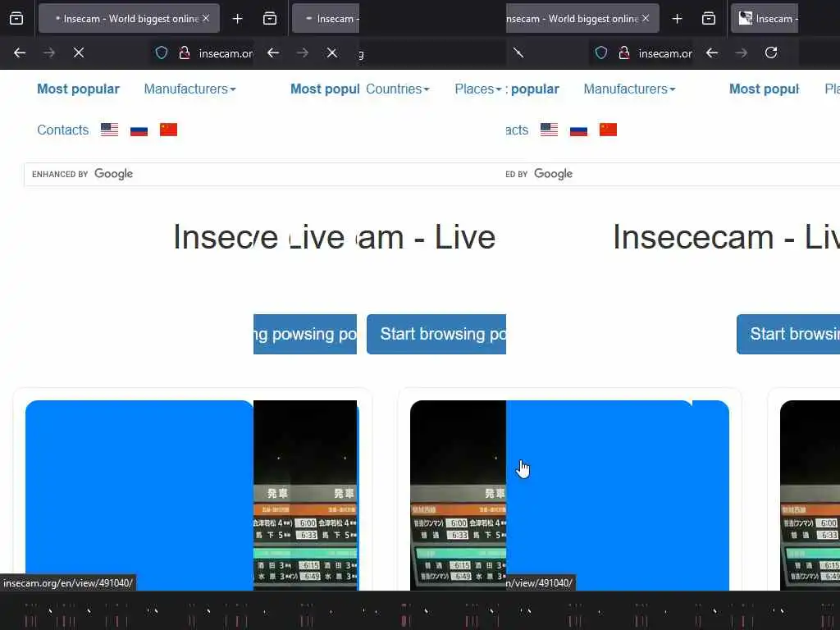Click the forward arrow next to the leftmost back arrow

pos(49,52)
